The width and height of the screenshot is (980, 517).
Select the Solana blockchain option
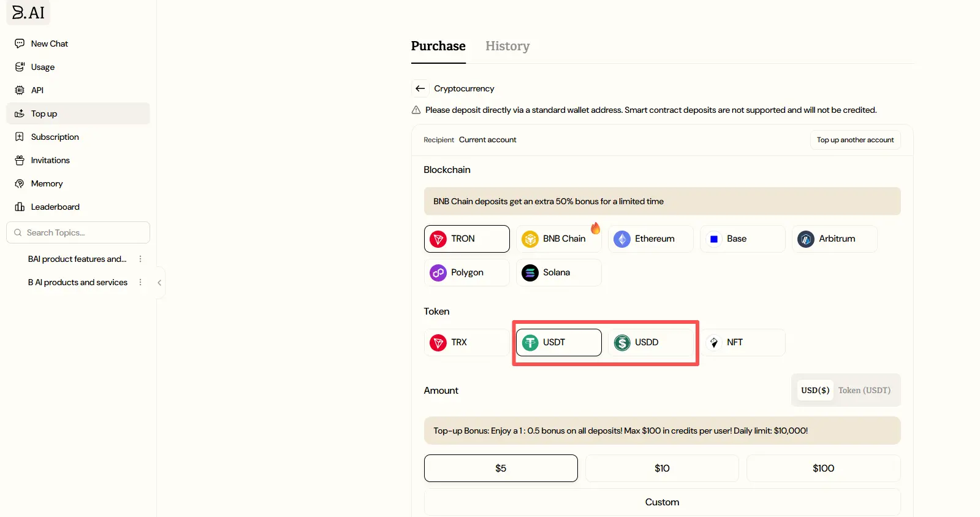[x=558, y=272]
